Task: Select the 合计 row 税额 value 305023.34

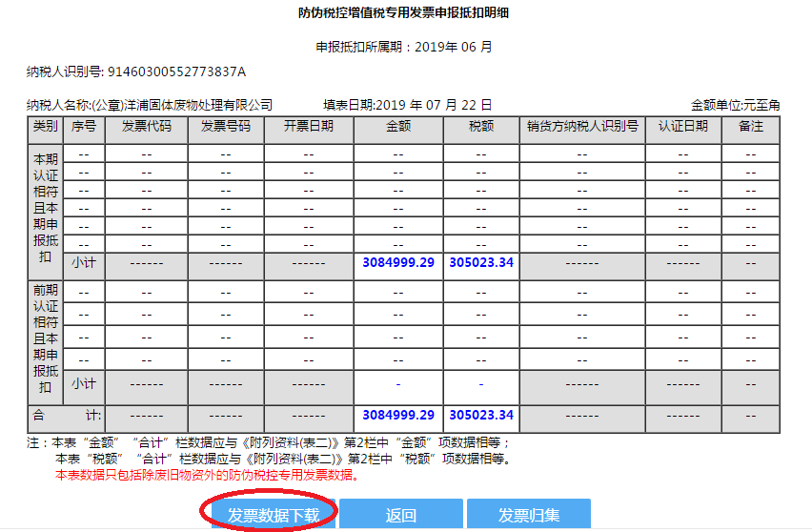Action: (x=481, y=416)
